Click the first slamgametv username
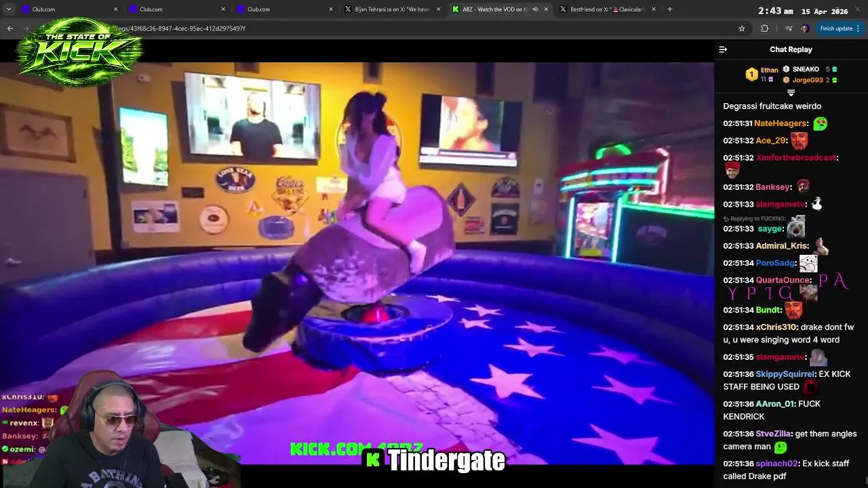Viewport: 868px width, 488px height. [780, 204]
